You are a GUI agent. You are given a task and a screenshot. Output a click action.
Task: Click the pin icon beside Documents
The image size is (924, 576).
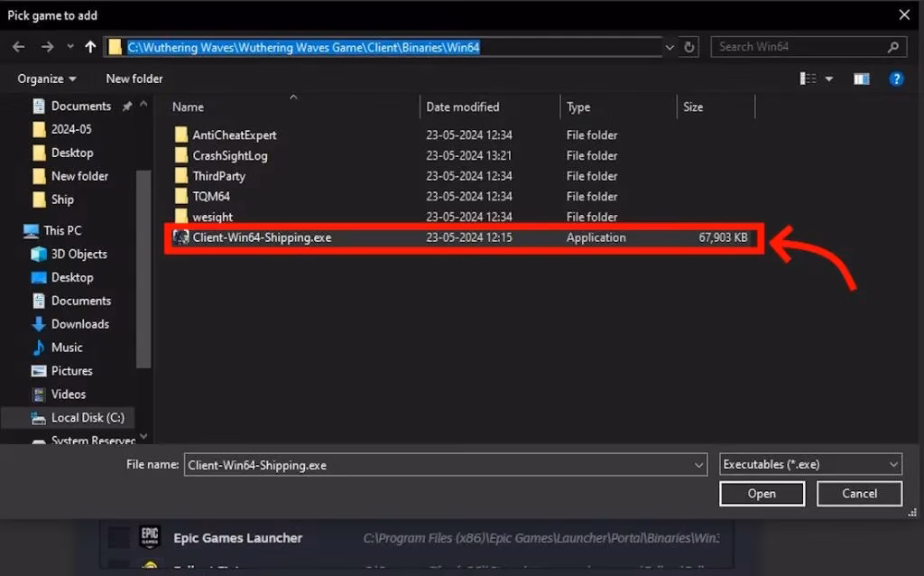pyautogui.click(x=126, y=107)
